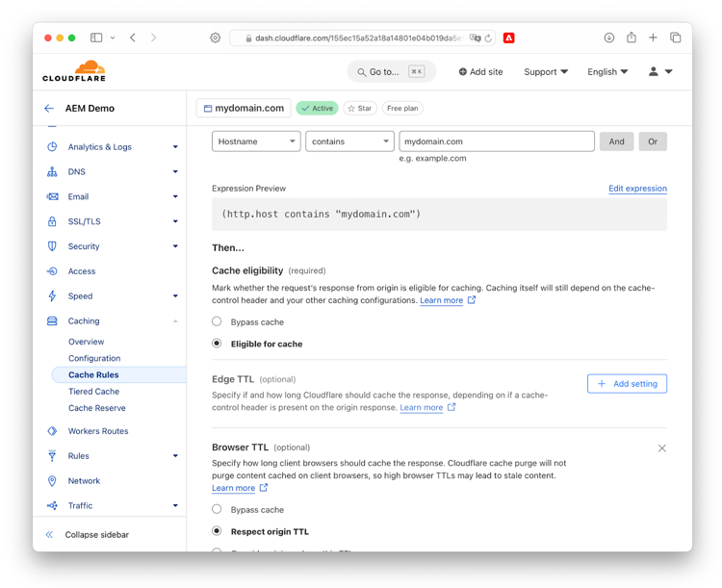
Task: Click Add site button
Action: tap(480, 72)
